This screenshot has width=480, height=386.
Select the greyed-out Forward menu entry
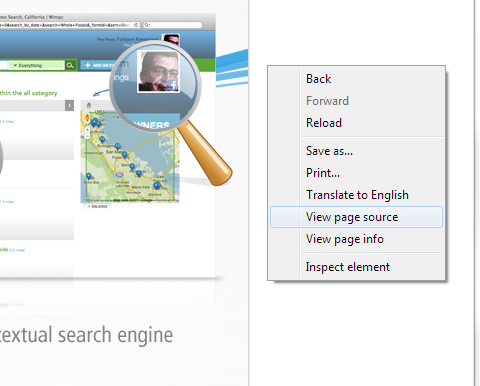coord(356,101)
